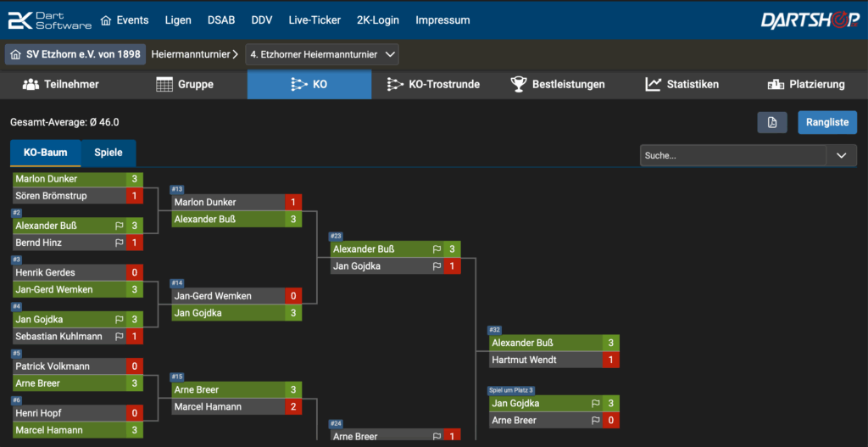This screenshot has width=868, height=447.
Task: Click the Gruppe table grid icon
Action: 164,84
